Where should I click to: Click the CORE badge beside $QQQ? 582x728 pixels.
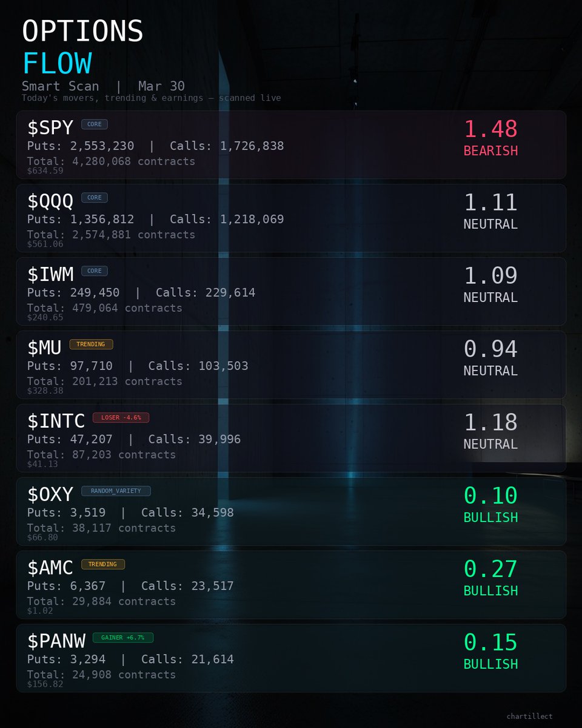pos(95,198)
